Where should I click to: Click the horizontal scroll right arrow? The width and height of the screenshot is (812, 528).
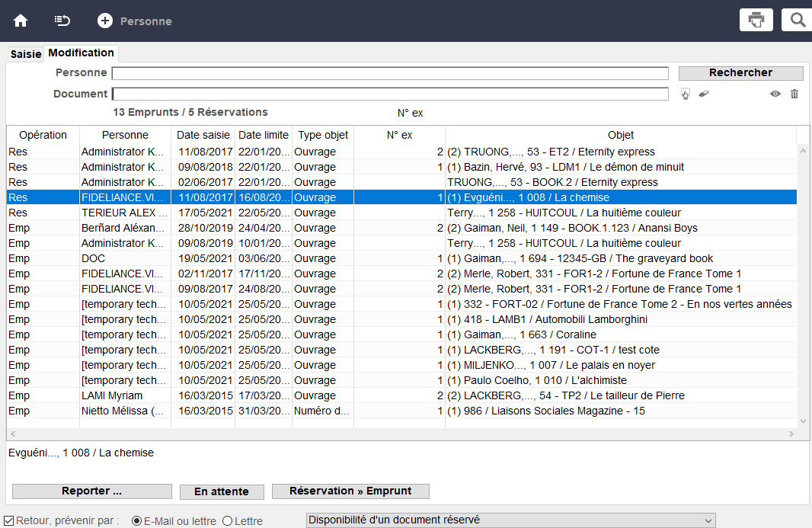click(791, 434)
